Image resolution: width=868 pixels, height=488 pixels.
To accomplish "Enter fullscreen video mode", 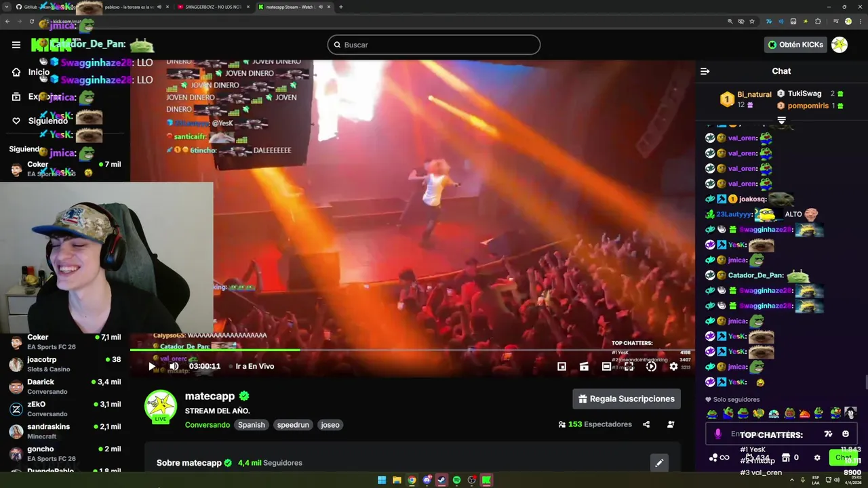I will click(629, 366).
